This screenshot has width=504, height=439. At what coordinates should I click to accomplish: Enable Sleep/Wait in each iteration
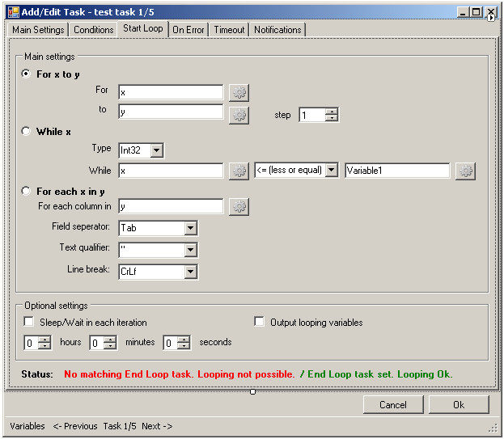coord(29,322)
